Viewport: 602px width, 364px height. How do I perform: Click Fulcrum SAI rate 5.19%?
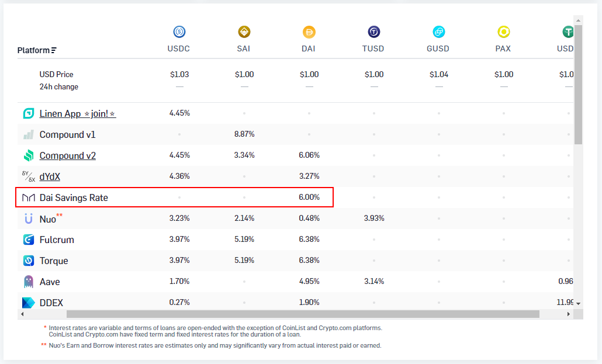(x=244, y=239)
